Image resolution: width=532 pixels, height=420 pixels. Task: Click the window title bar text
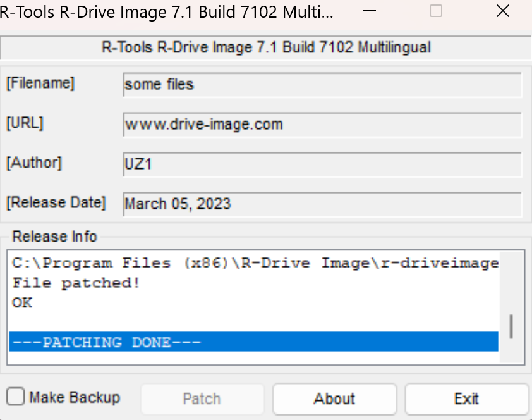click(x=167, y=11)
